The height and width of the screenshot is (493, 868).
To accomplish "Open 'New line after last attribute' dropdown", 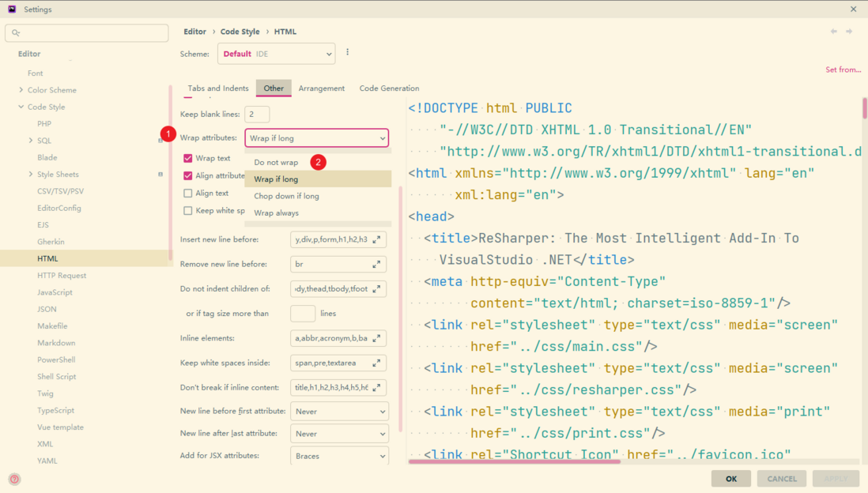I will (339, 434).
